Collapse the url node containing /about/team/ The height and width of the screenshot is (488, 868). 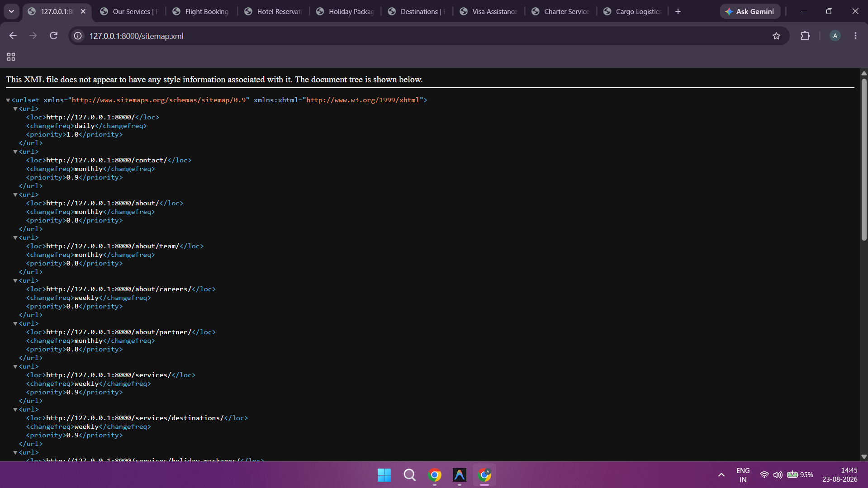[15, 237]
